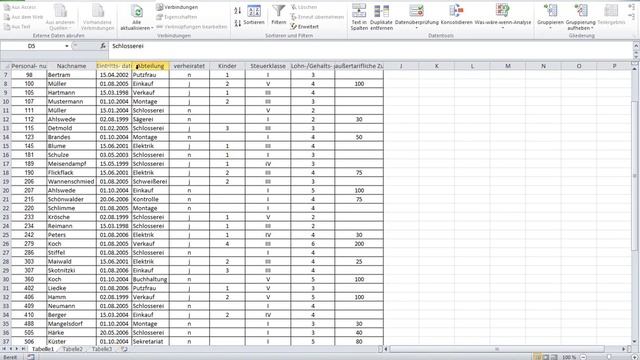
Task: Select row header 20
Action: 6,191
